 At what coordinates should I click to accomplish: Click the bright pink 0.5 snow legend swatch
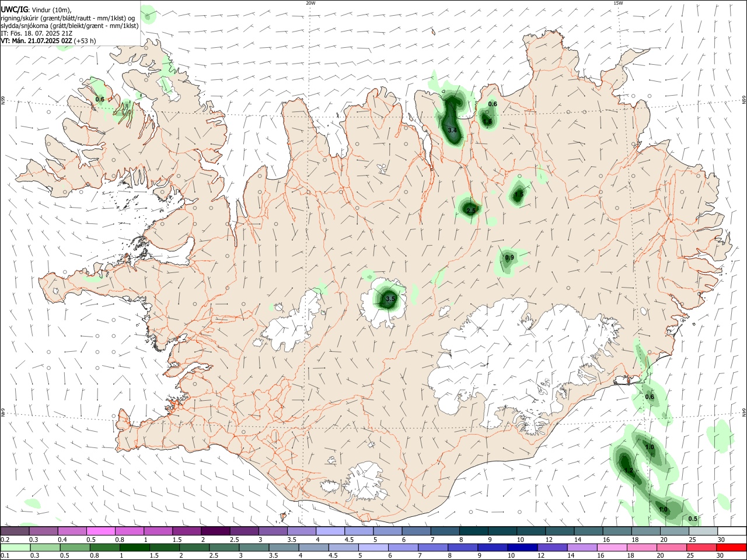click(x=101, y=531)
